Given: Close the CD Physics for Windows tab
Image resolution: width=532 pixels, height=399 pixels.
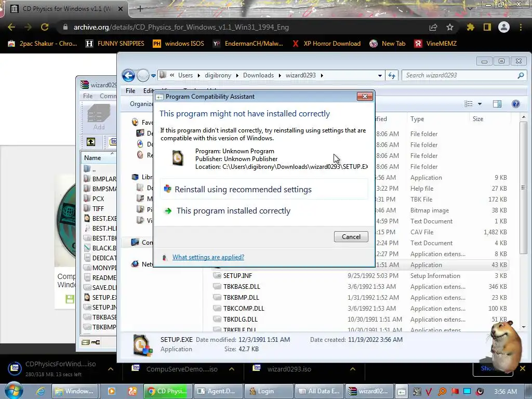Looking at the screenshot, I should click(x=120, y=9).
